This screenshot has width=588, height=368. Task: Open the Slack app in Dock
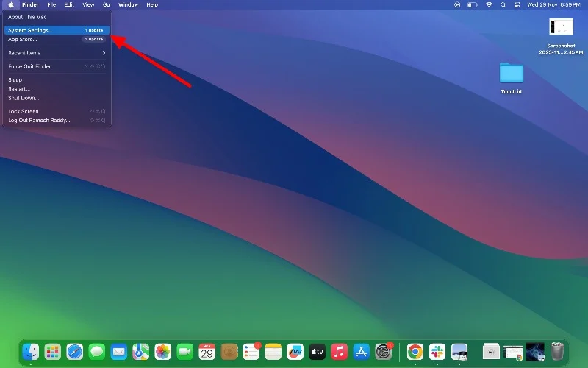point(437,352)
